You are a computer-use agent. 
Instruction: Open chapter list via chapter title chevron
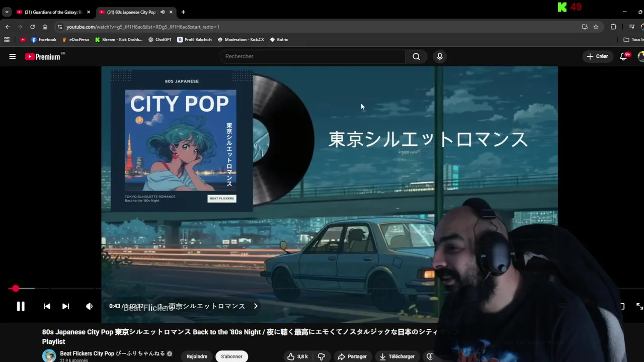click(256, 306)
